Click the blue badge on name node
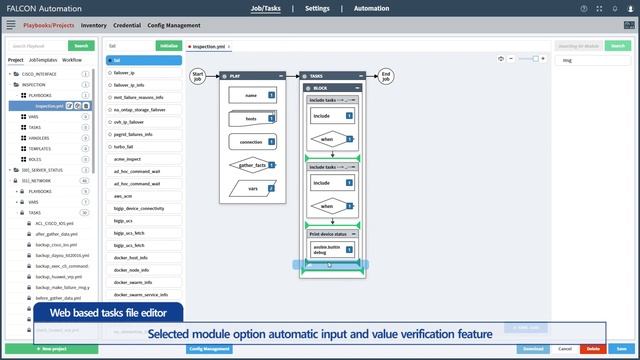The height and width of the screenshot is (360, 640). 271,95
